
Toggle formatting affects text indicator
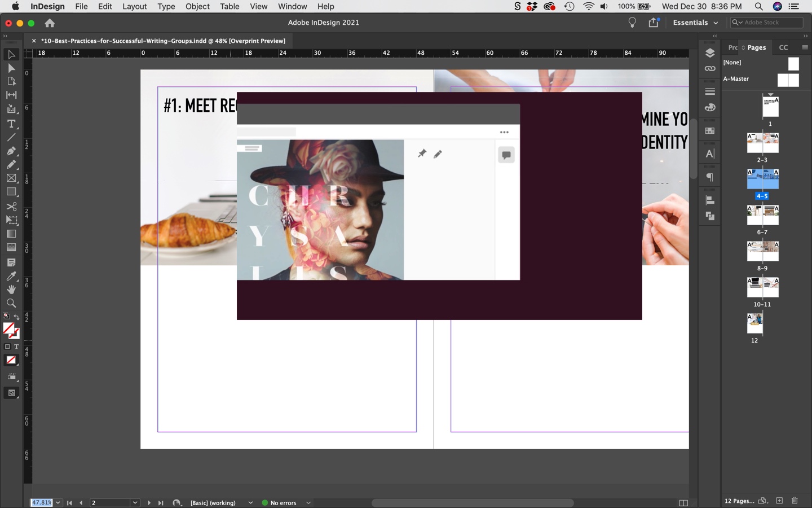[16, 346]
